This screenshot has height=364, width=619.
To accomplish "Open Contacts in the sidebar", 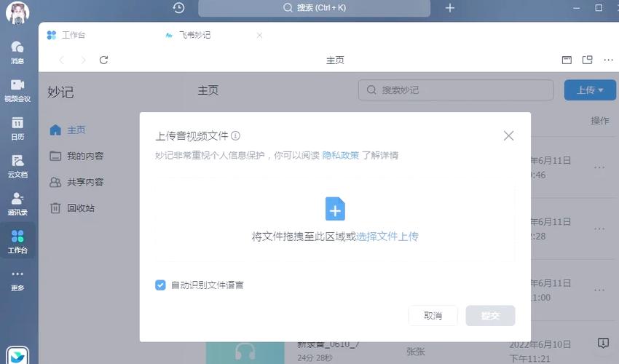I will pos(17,204).
